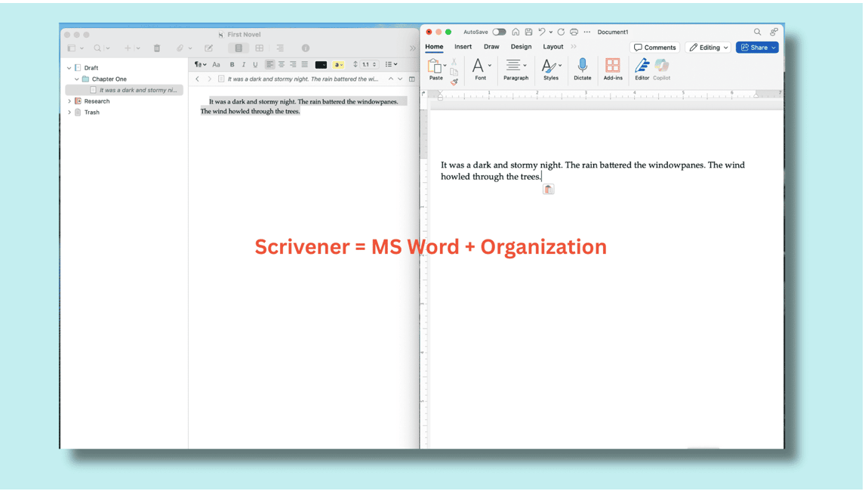The height and width of the screenshot is (491, 868).
Task: Click the Word share-people icon at top right
Action: tap(774, 32)
